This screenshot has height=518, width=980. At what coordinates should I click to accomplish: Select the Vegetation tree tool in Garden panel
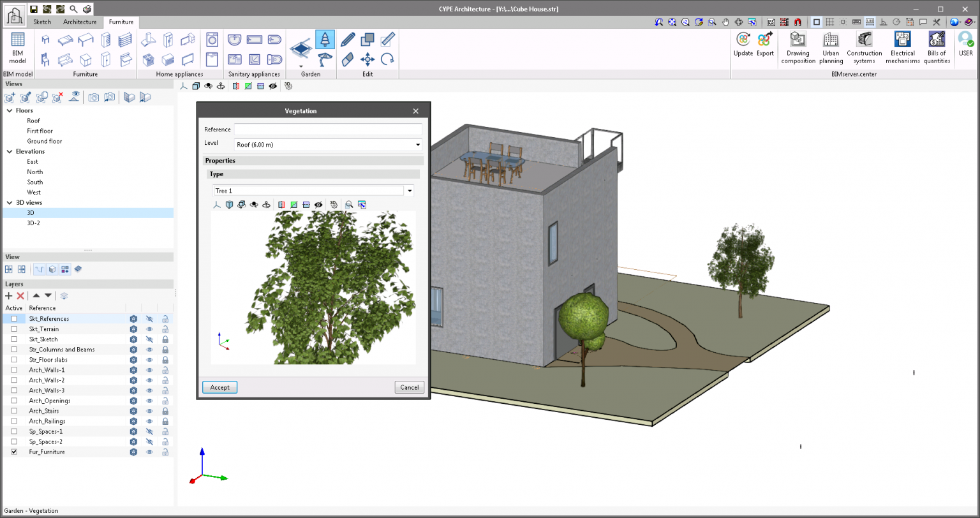point(326,39)
